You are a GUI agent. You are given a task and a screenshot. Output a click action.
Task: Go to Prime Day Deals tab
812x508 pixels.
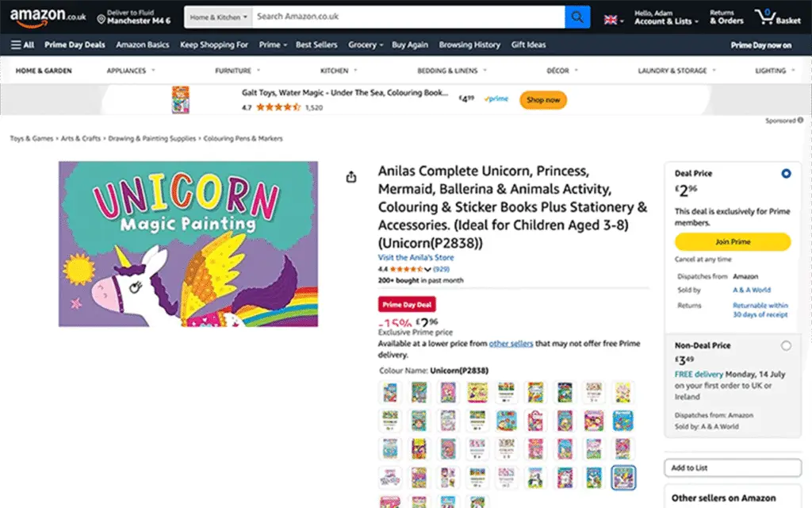coord(75,45)
